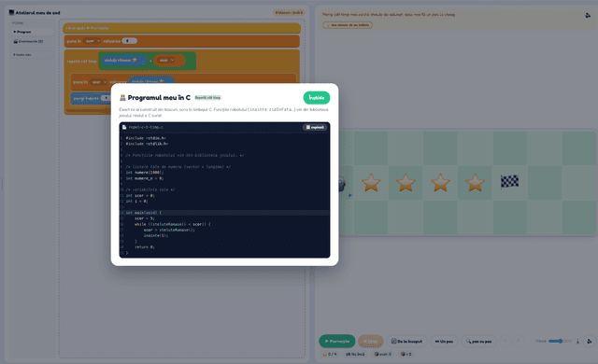The width and height of the screenshot is (598, 364).
Task: Click the 'int scor = 0;' declaration line
Action: click(140, 195)
